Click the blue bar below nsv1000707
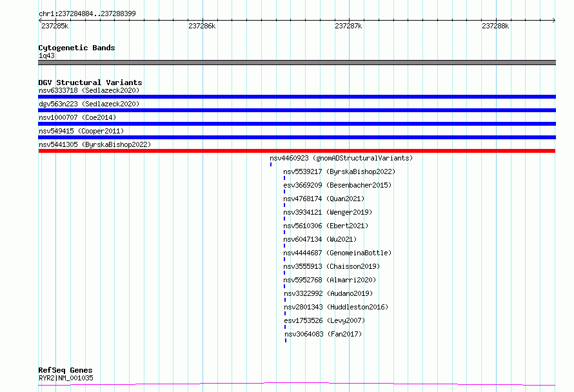 [297, 124]
